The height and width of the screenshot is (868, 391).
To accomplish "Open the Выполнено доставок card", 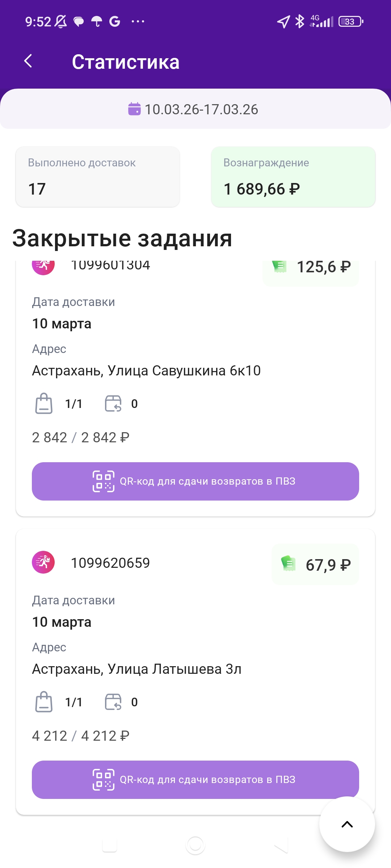I will click(98, 177).
